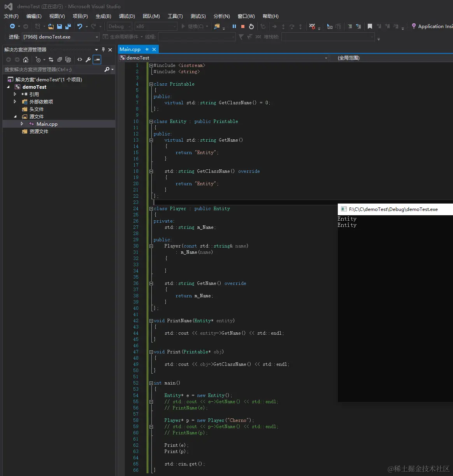The image size is (453, 476).
Task: Toggle Preview Selected Items button
Action: [x=97, y=60]
